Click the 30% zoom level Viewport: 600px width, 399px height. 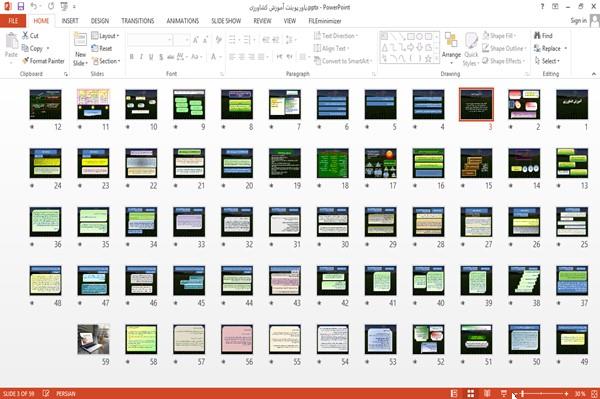click(x=580, y=393)
